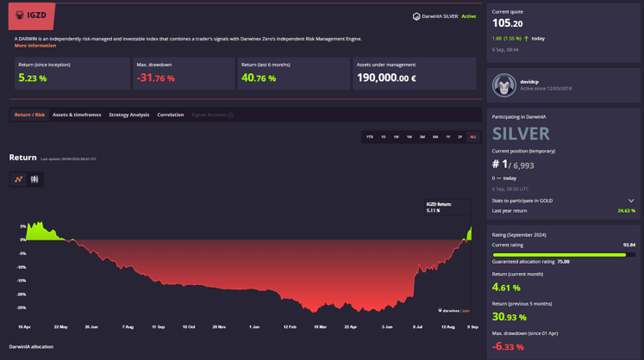Click the More information link
Viewport: 644px width, 360px height.
35,46
